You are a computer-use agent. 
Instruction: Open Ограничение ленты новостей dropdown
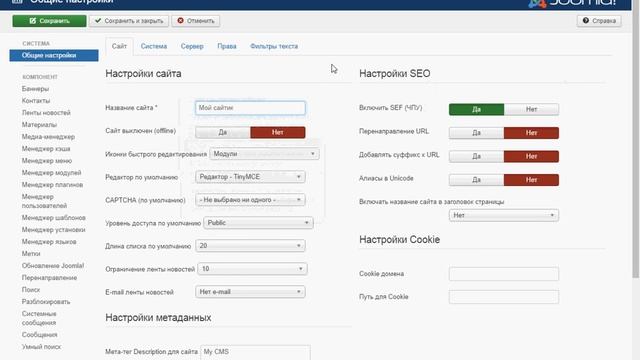click(x=252, y=269)
